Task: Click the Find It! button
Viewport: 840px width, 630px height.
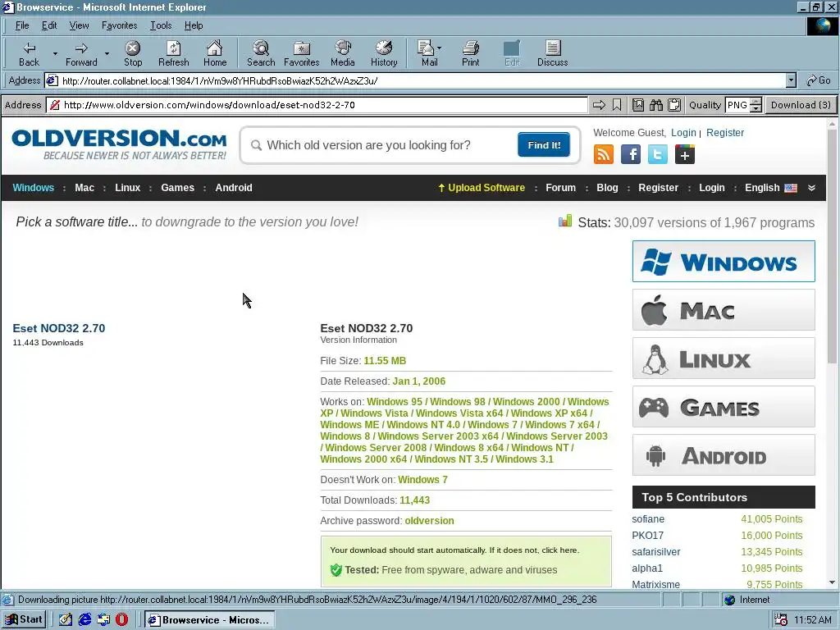Action: click(x=544, y=145)
